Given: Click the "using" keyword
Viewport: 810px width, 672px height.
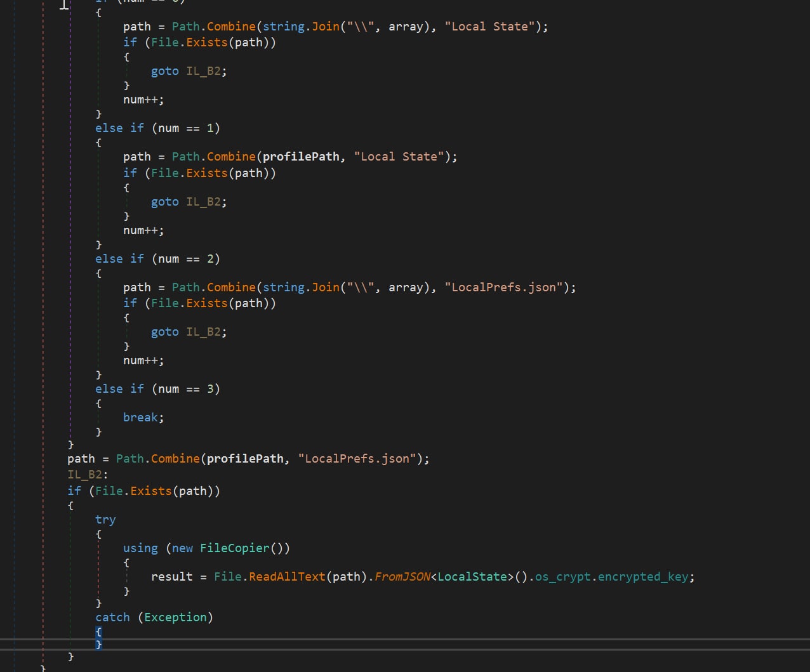Looking at the screenshot, I should click(140, 548).
